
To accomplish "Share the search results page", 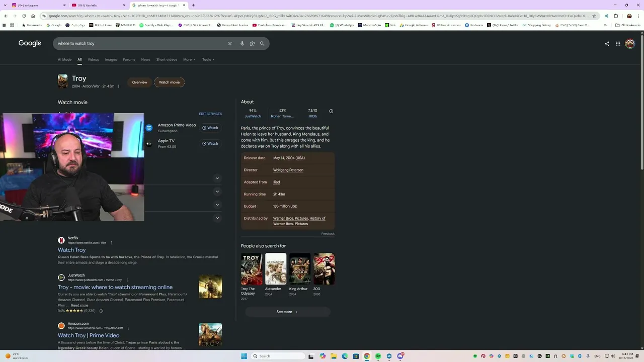I will 607,44.
